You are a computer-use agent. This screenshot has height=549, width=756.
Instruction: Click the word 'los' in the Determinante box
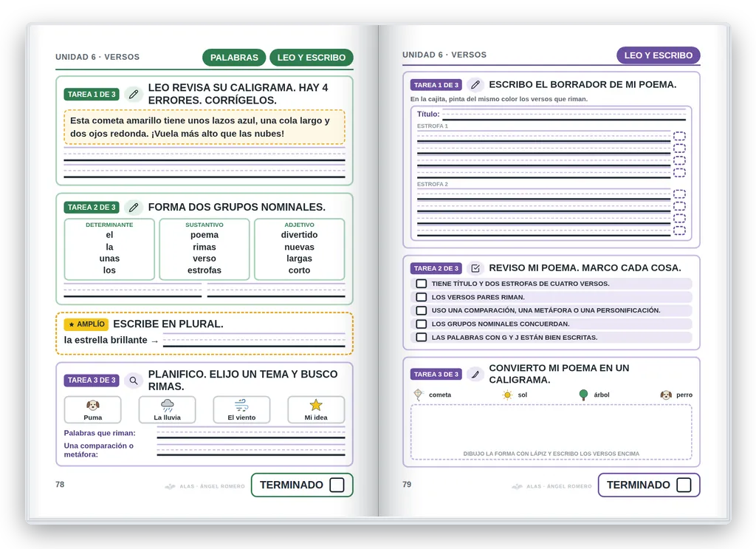(x=109, y=270)
